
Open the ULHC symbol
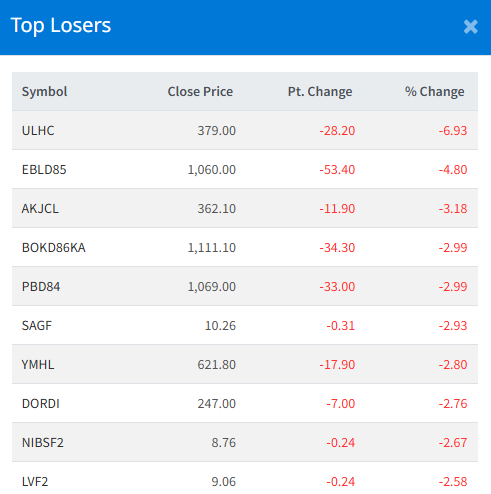pos(38,131)
